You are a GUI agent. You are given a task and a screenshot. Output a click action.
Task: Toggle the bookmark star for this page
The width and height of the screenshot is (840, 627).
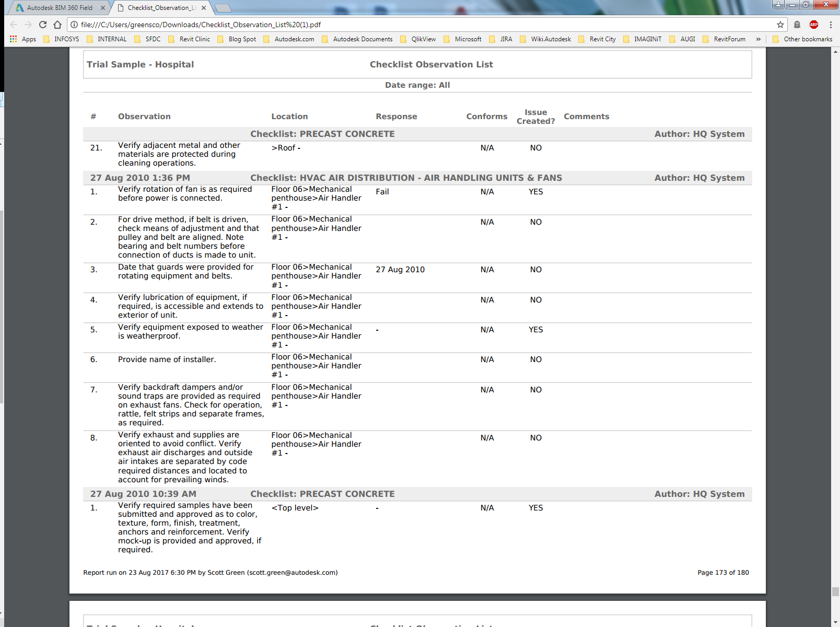[781, 24]
